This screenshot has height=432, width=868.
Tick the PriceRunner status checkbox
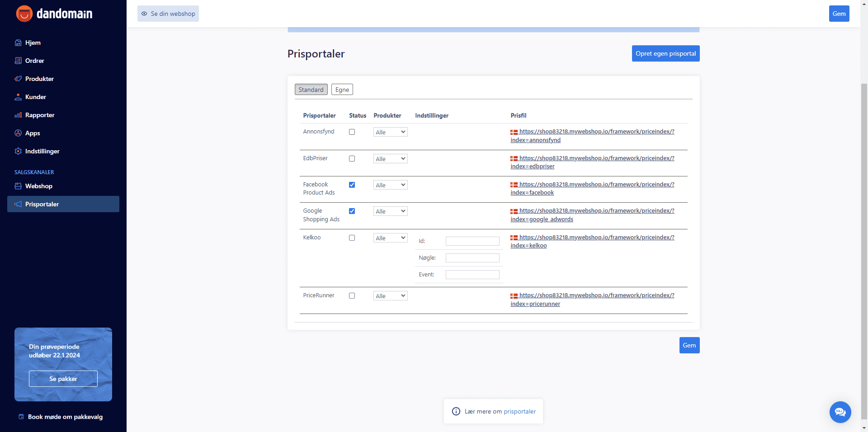352,296
